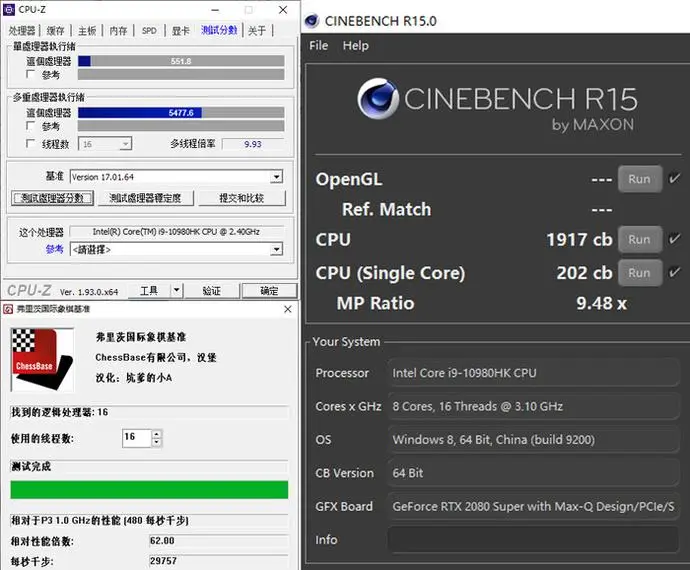Minimize the CPU-Z window
The height and width of the screenshot is (570, 690).
pos(215,10)
